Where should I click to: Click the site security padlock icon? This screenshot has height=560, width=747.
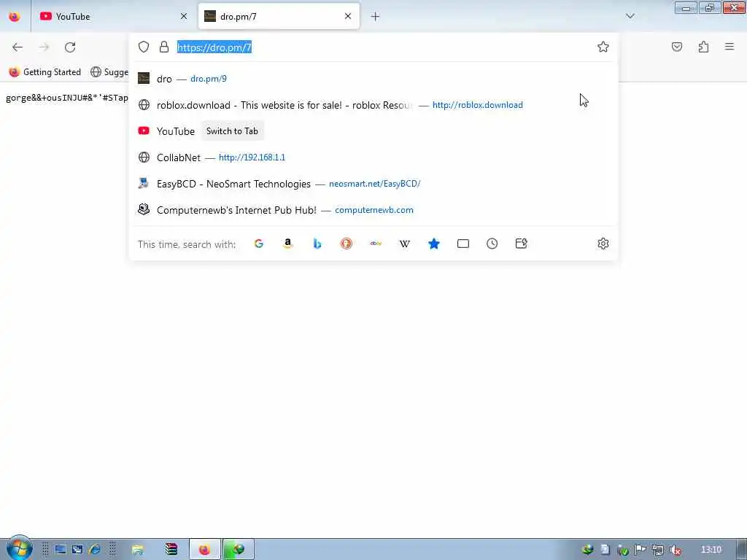pyautogui.click(x=164, y=47)
